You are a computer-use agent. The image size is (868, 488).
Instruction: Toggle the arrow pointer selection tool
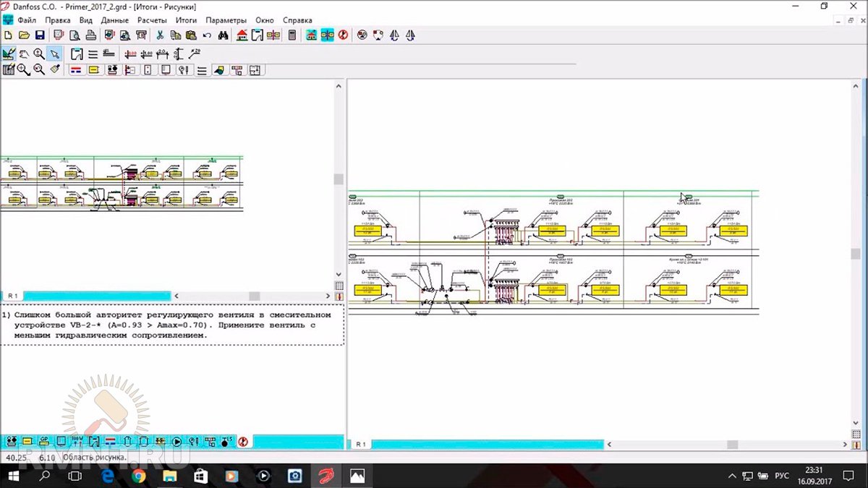click(x=54, y=54)
